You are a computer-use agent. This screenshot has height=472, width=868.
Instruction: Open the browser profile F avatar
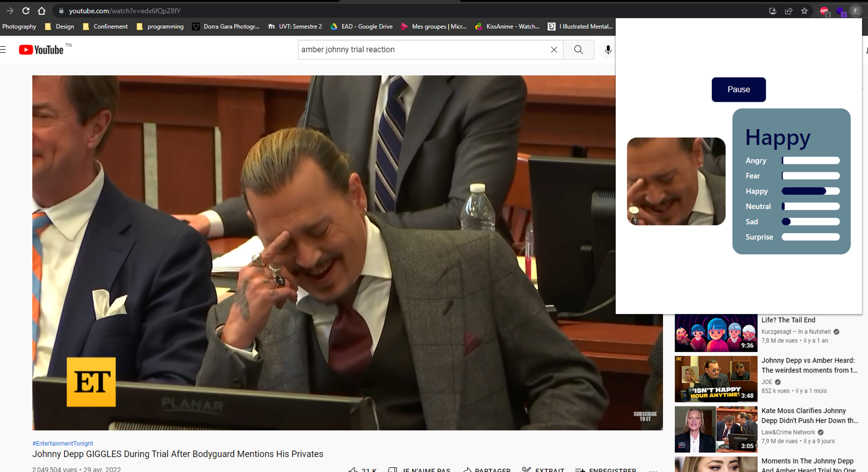point(856,10)
